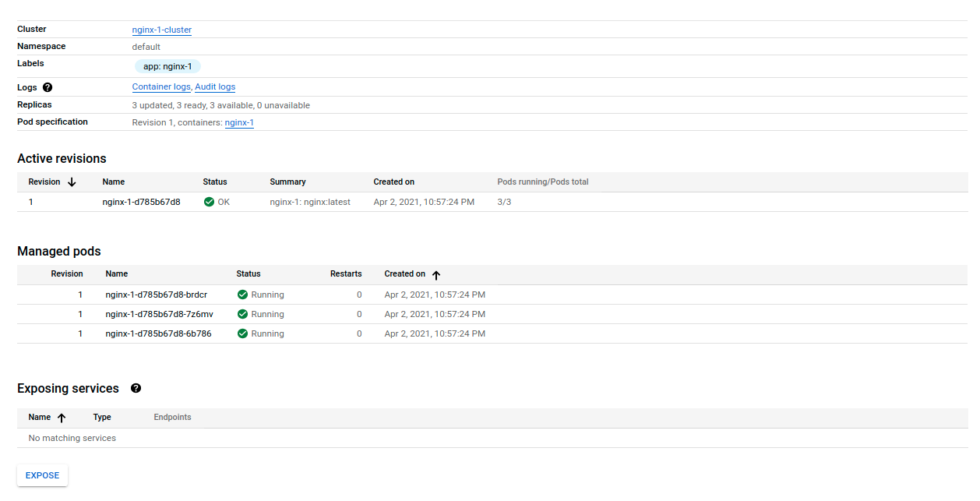View Audit logs

[215, 87]
